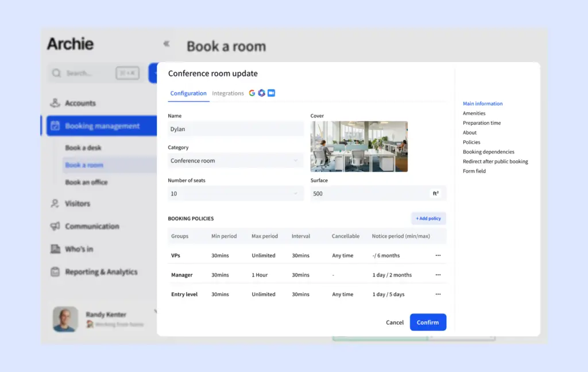Jump to Form field section

[x=474, y=171]
